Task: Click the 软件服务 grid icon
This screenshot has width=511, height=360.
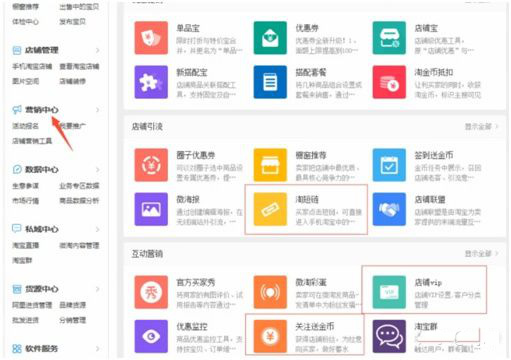Action: (17, 349)
